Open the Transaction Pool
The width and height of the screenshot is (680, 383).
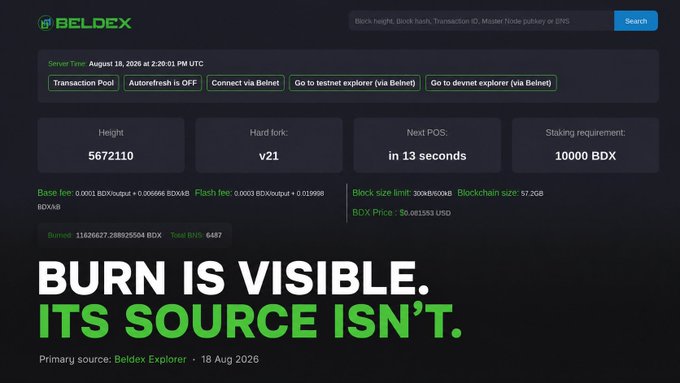tap(83, 83)
